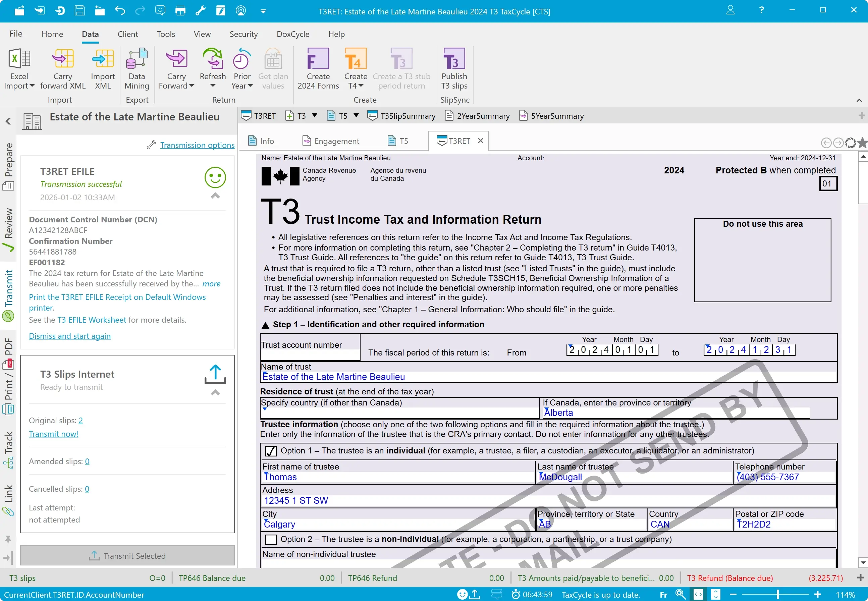Open the Prior Year dropdown
Screen dimensions: 868x601
tap(242, 81)
